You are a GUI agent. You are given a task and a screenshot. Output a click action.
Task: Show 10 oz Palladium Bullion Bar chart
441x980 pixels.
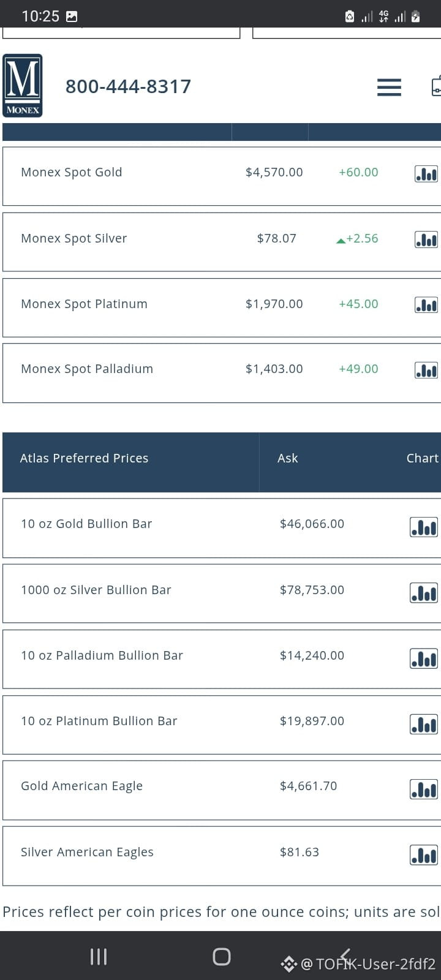424,658
